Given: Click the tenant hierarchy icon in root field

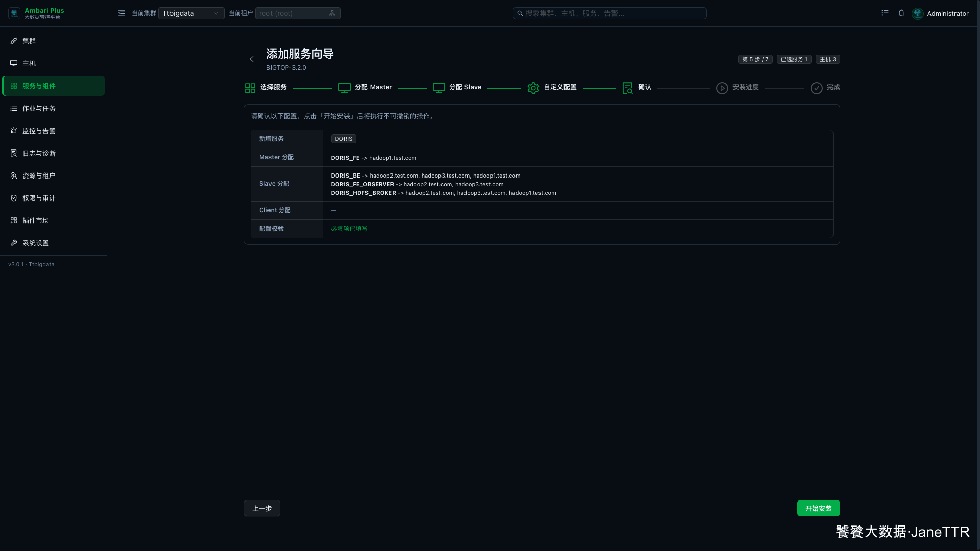Looking at the screenshot, I should 332,13.
